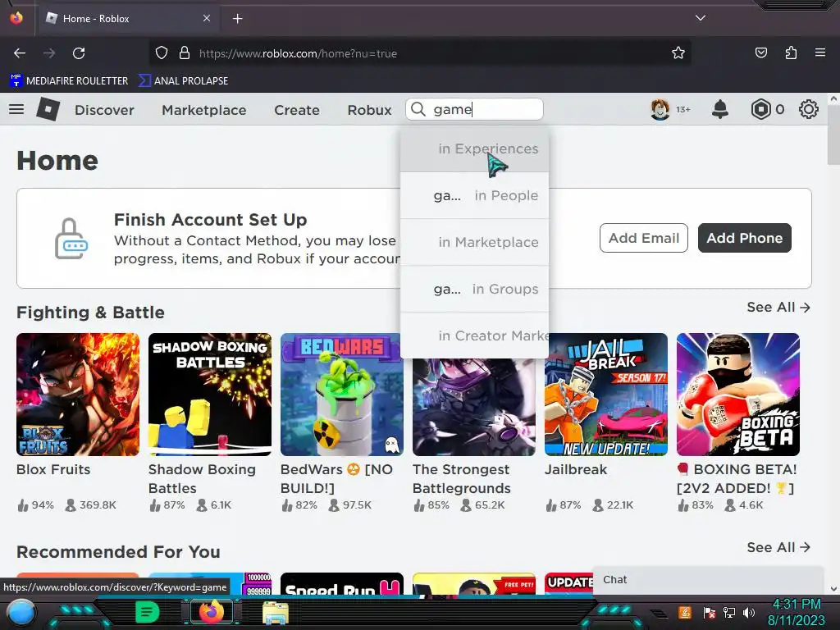Click the URL address bar
Viewport: 840px width, 630px height.
click(x=419, y=53)
